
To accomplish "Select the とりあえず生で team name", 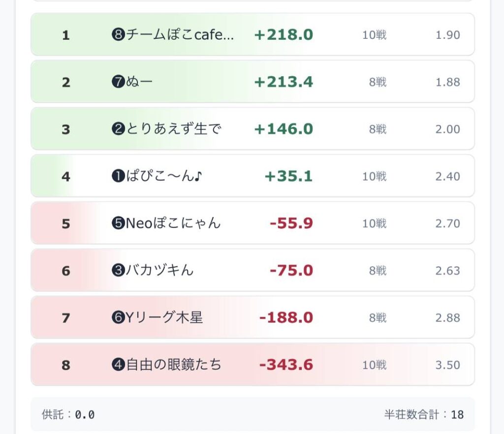I will (174, 129).
